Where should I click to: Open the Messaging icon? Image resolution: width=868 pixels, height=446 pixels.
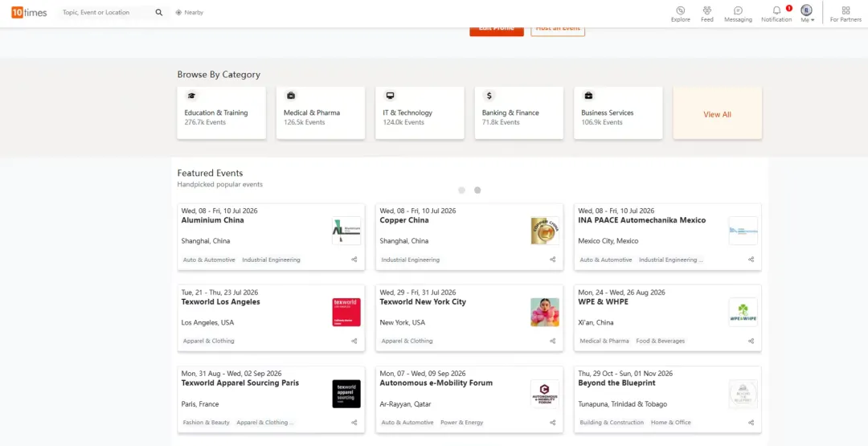[738, 10]
